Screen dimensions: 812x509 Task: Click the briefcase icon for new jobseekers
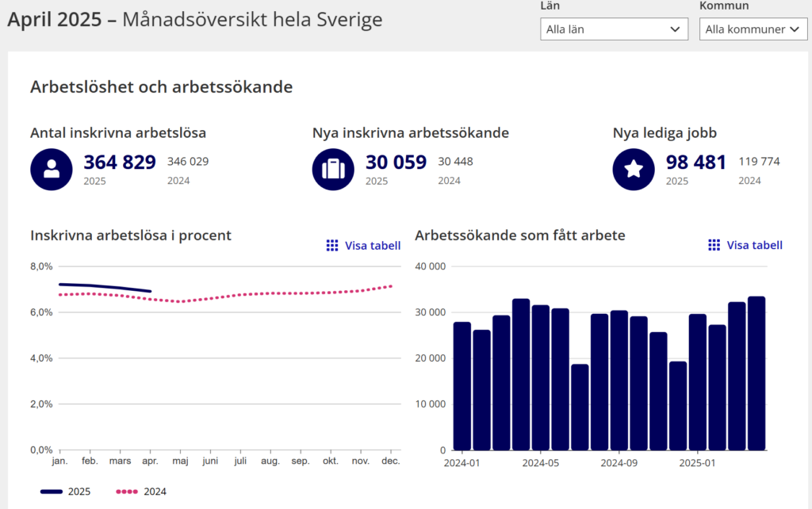334,169
